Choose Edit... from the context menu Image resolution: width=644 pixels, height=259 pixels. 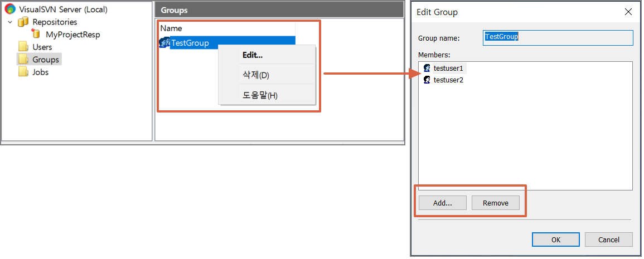[x=267, y=55]
